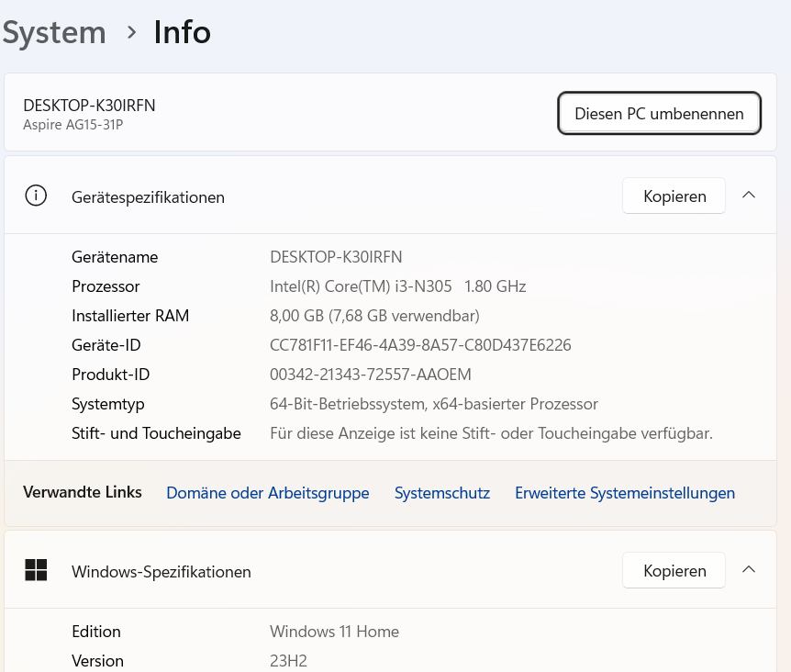
Task: Select the Geräte-ID value CC781F11-EF46...
Action: tap(420, 345)
